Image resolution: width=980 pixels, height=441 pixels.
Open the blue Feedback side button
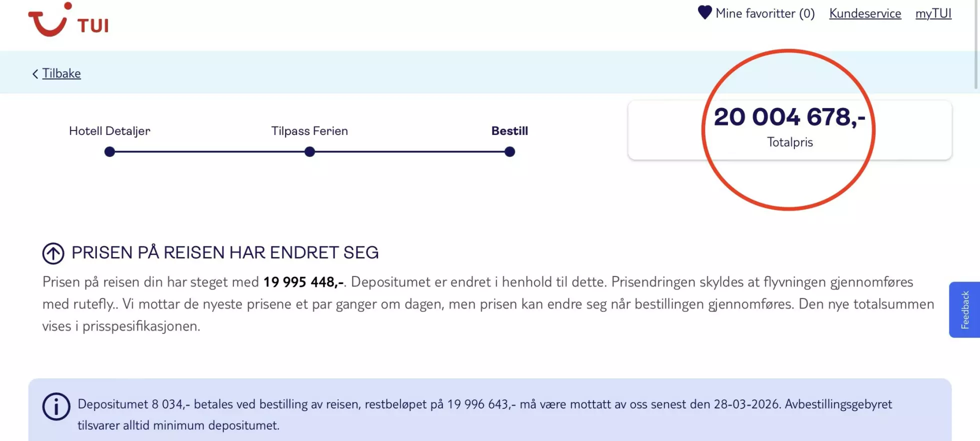pos(964,309)
